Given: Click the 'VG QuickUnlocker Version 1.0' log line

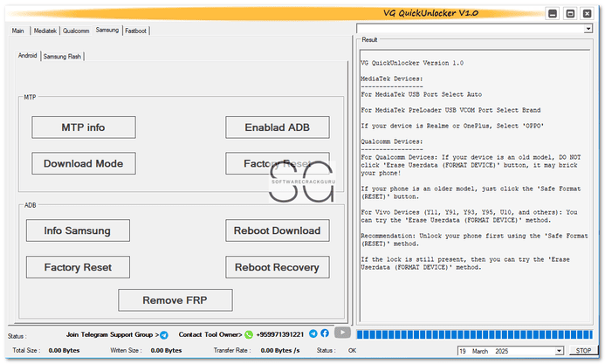Looking at the screenshot, I should pyautogui.click(x=412, y=63).
